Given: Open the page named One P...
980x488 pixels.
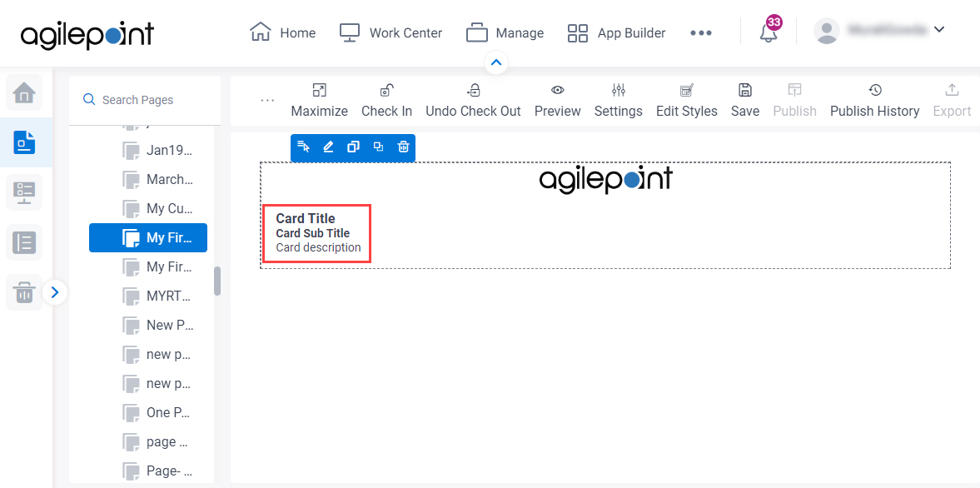Looking at the screenshot, I should [x=157, y=412].
